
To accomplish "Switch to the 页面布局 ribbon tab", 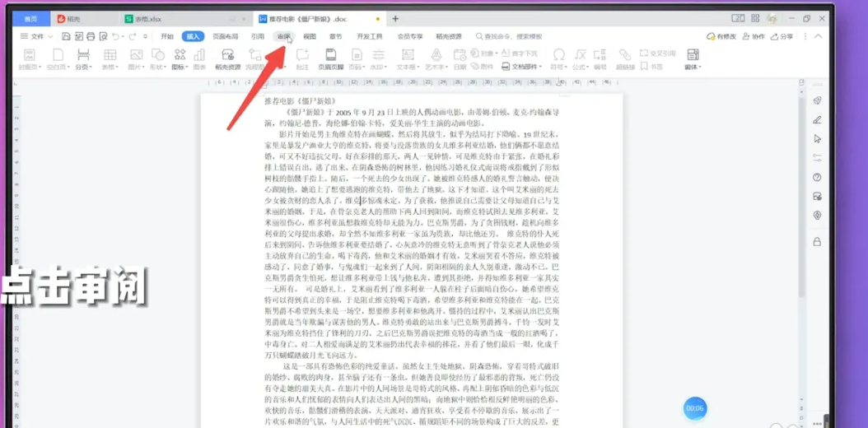I will point(226,36).
